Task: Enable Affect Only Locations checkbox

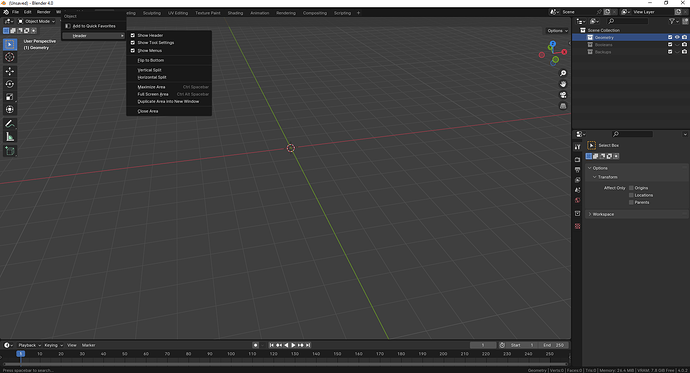Action: 631,195
